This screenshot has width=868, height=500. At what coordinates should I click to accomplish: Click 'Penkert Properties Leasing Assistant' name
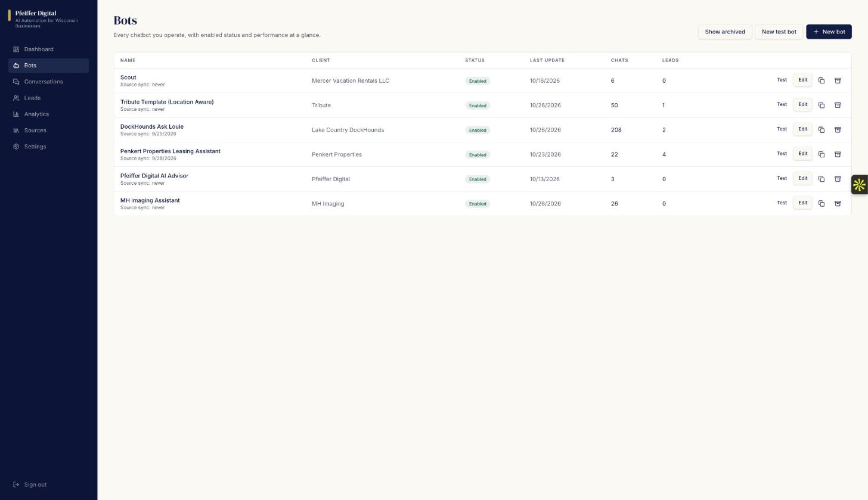click(x=170, y=151)
